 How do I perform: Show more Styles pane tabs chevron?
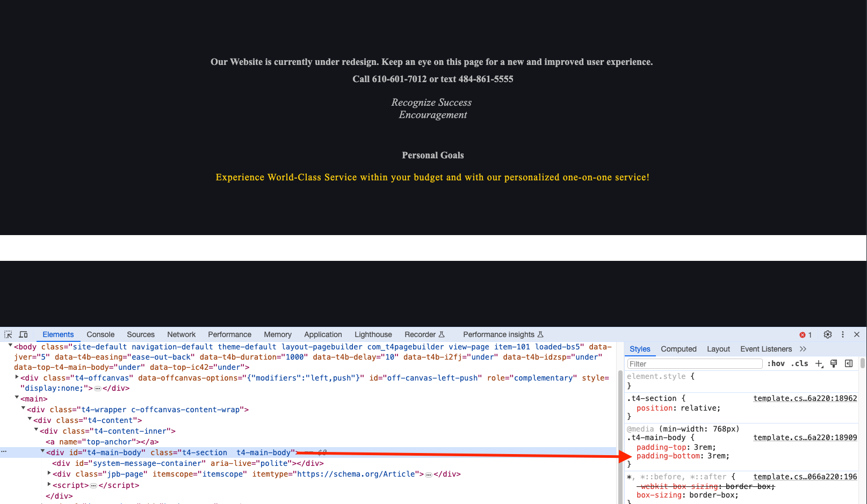(x=803, y=349)
